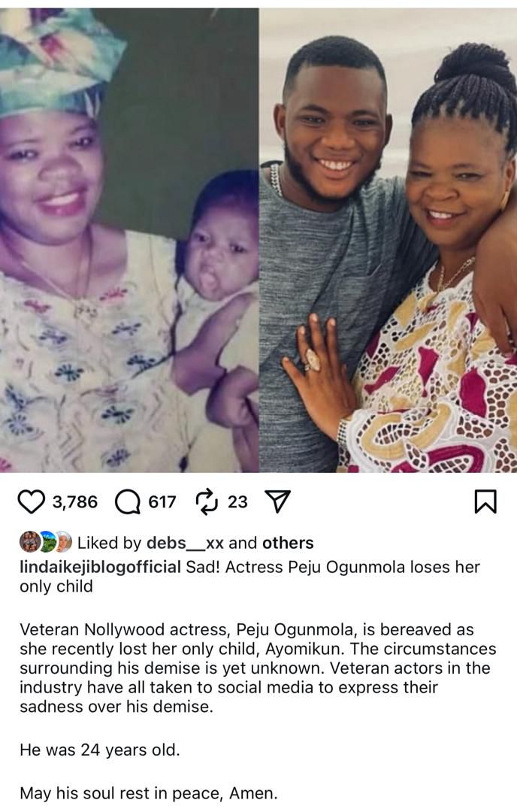
Task: View others who liked the post
Action: [x=289, y=543]
